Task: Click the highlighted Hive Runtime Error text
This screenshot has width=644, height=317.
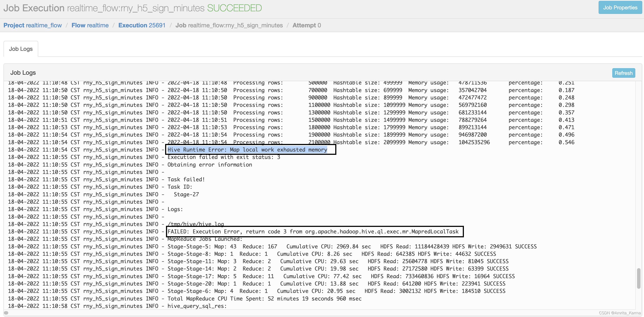Action: 247,150
